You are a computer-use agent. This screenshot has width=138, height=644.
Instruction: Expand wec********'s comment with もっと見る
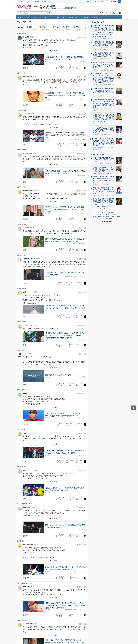pyautogui.click(x=54, y=444)
